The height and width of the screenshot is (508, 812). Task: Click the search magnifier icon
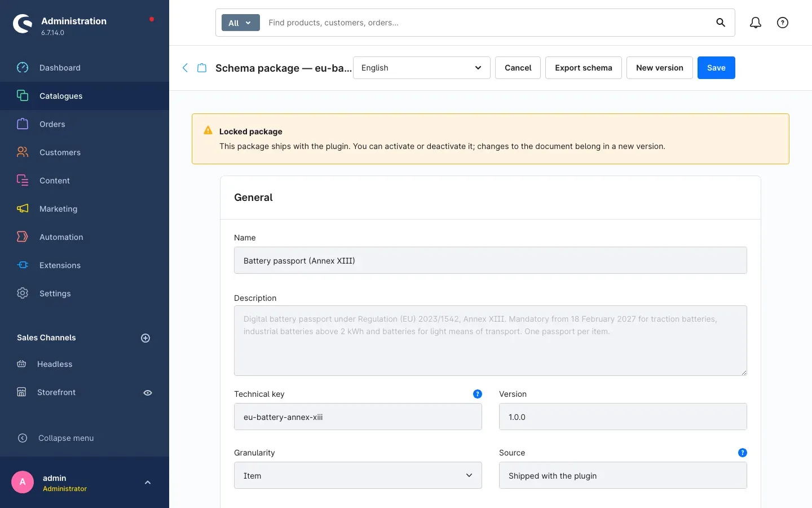pyautogui.click(x=721, y=23)
